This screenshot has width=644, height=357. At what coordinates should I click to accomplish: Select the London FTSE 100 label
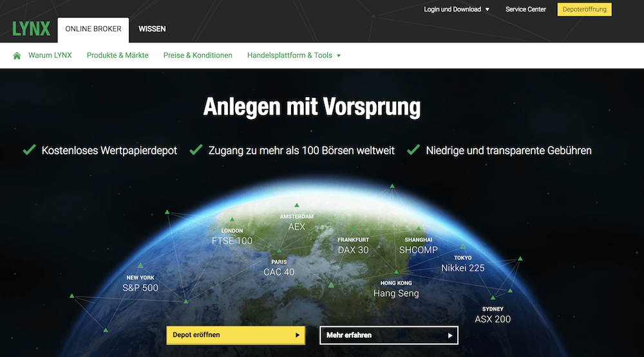click(232, 237)
